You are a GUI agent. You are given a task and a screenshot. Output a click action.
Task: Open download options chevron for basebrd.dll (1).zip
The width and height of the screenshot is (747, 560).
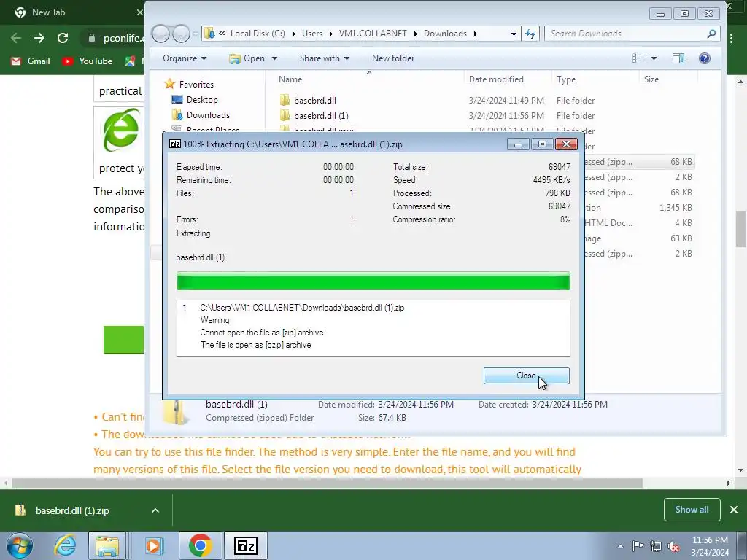coord(155,510)
